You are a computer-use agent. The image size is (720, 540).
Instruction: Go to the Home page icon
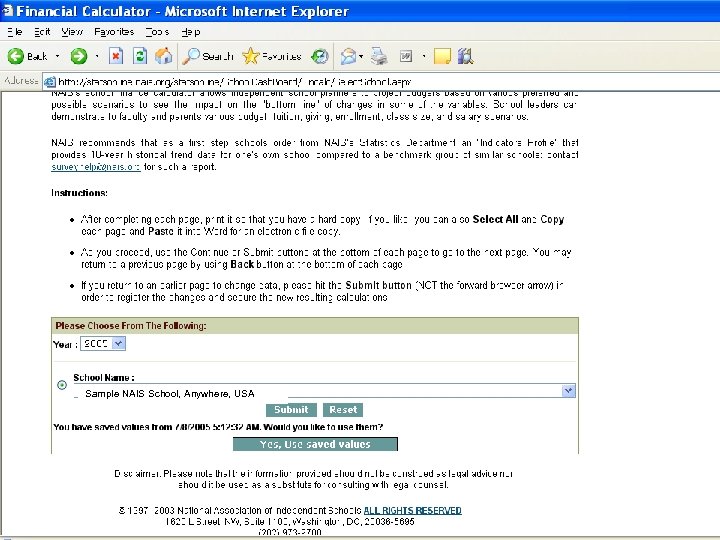pos(163,56)
